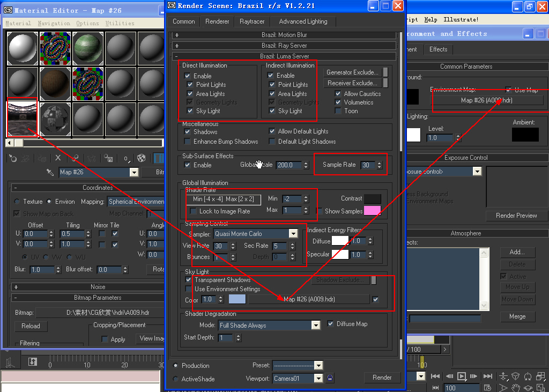549x392 pixels.
Task: Click the Put to Library save icon
Action: pos(108,158)
